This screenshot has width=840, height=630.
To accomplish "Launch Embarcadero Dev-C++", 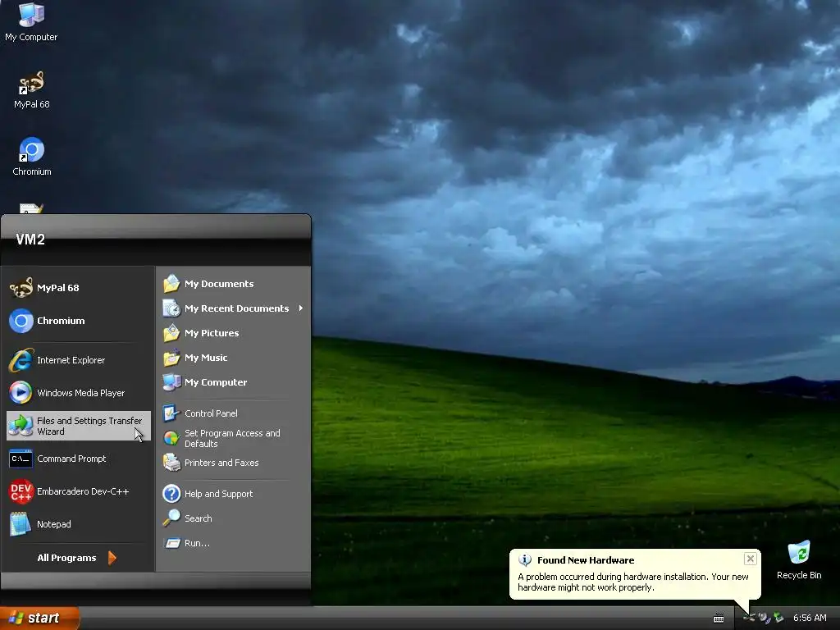I will [79, 491].
